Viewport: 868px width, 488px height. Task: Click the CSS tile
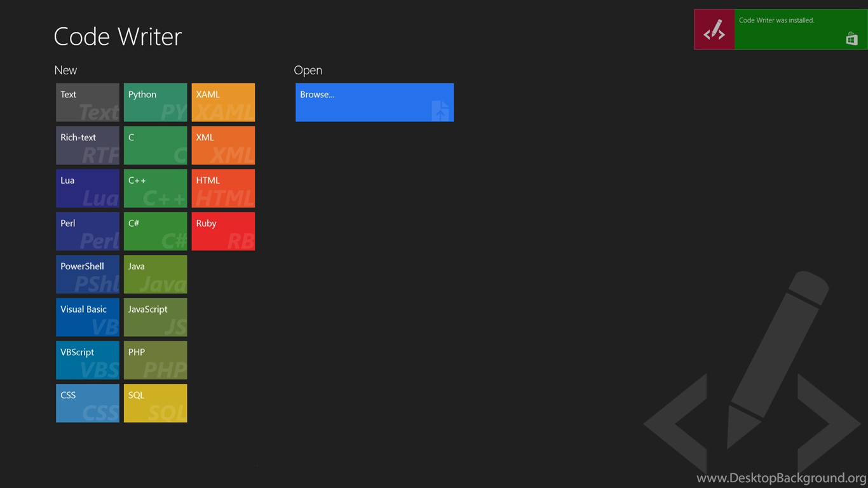click(88, 403)
